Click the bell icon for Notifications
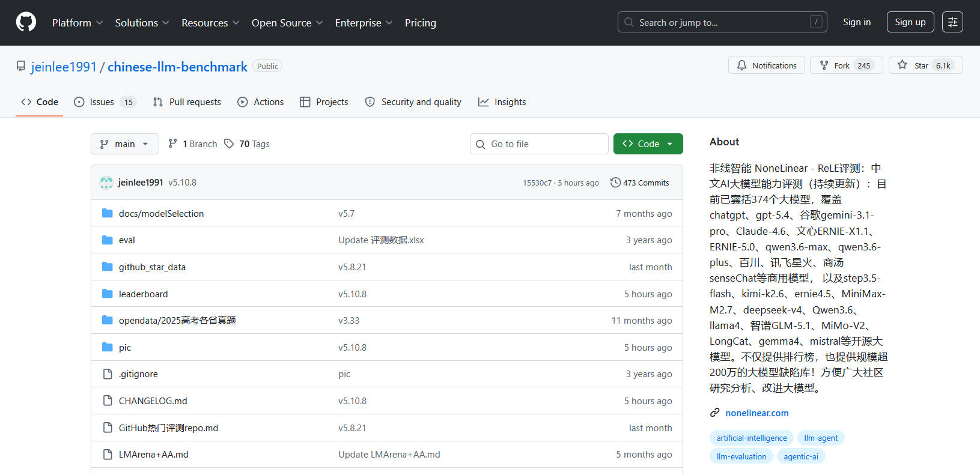Image resolution: width=980 pixels, height=475 pixels. (742, 65)
